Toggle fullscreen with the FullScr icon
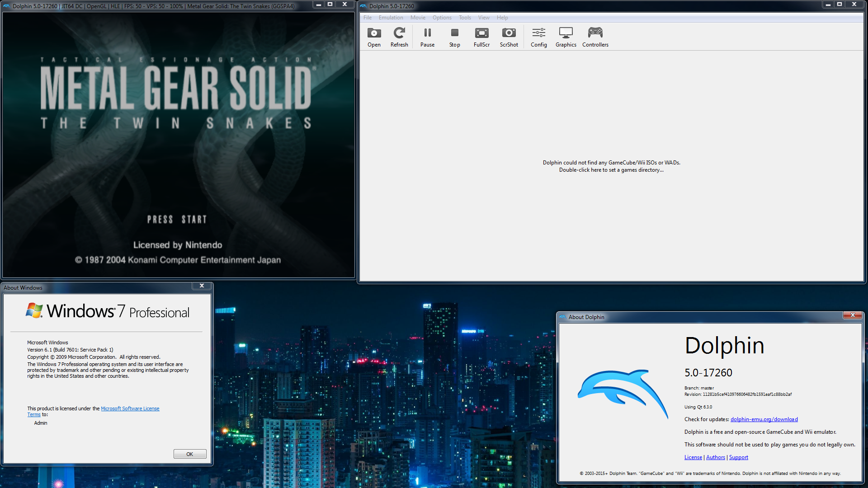868x488 pixels. pos(481,37)
